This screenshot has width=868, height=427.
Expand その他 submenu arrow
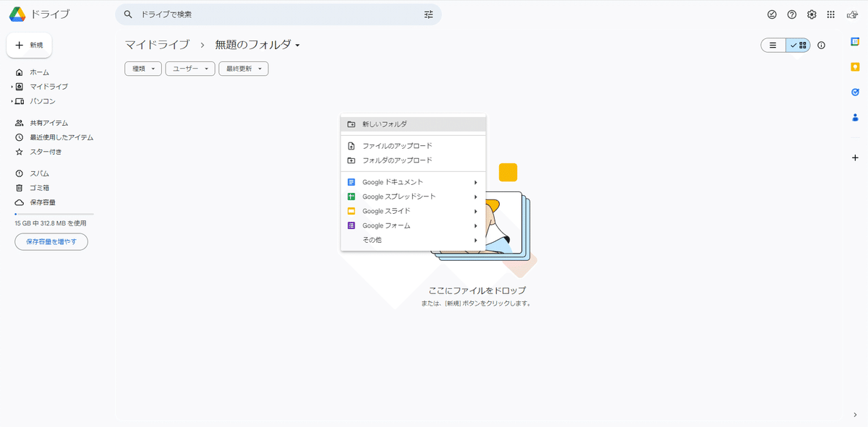tap(476, 240)
